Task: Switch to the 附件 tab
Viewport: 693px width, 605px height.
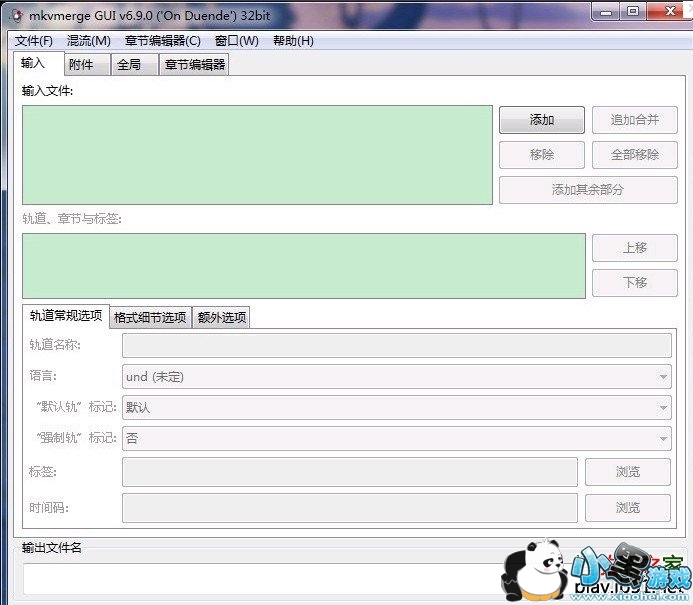Action: point(88,65)
